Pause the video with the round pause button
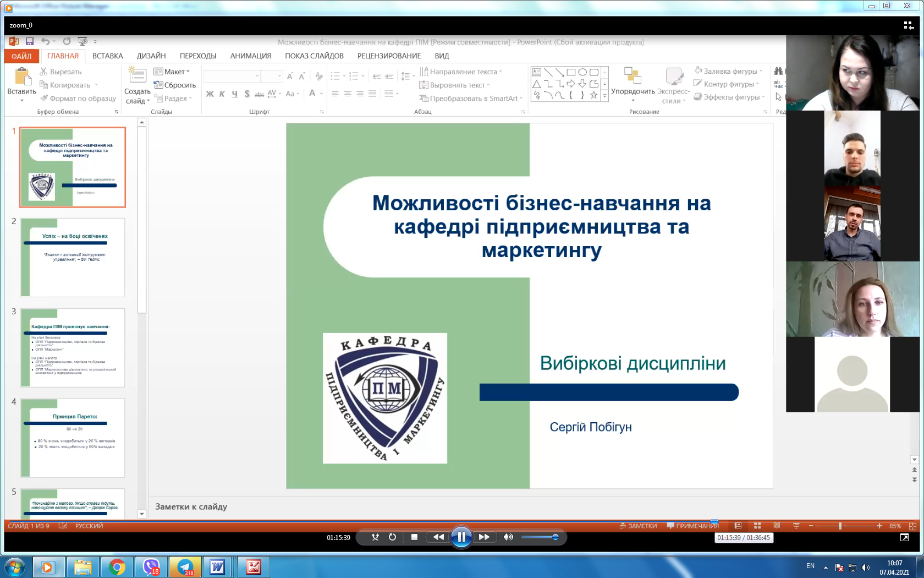Image resolution: width=924 pixels, height=578 pixels. pyautogui.click(x=461, y=537)
